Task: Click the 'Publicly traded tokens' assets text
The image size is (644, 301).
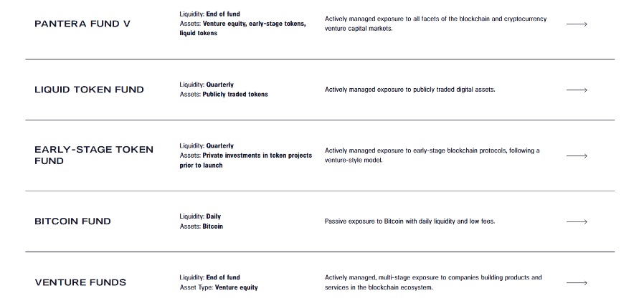Action: click(235, 95)
